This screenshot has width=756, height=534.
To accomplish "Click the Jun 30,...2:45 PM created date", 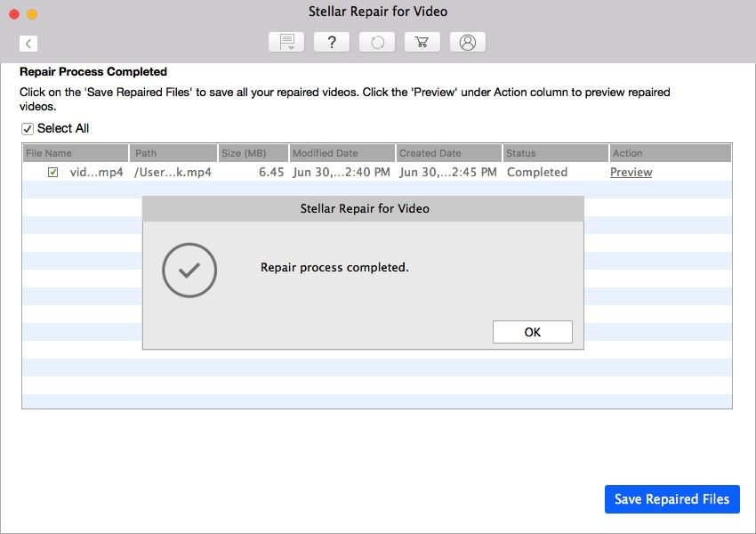I will (448, 172).
